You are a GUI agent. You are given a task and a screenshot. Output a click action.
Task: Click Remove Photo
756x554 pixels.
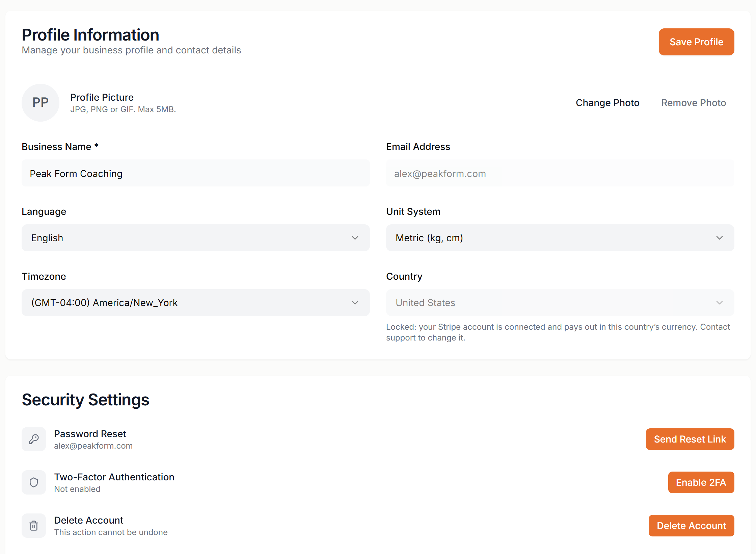(x=694, y=103)
